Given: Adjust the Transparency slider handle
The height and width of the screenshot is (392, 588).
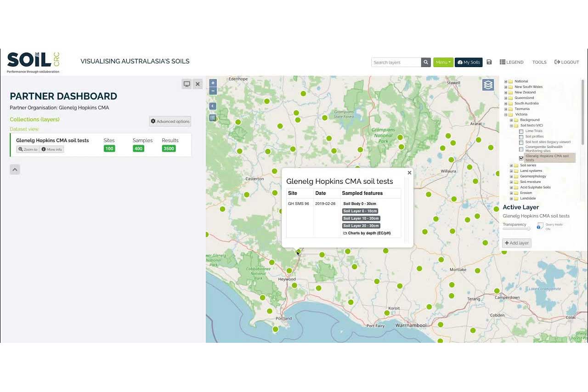Looking at the screenshot, I should tap(529, 228).
